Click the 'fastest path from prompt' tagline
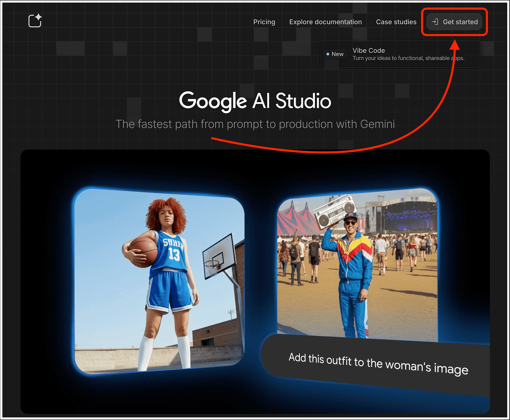This screenshot has width=510, height=420. tap(255, 124)
